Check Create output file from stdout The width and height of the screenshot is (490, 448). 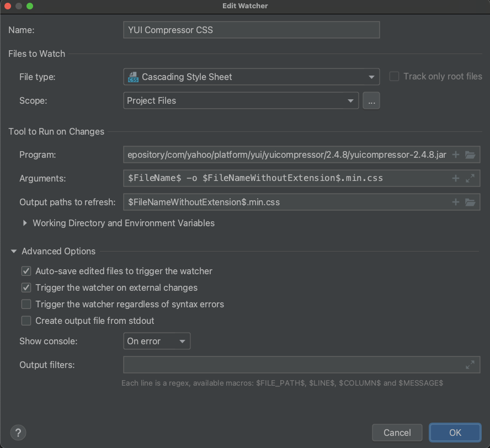tap(26, 321)
